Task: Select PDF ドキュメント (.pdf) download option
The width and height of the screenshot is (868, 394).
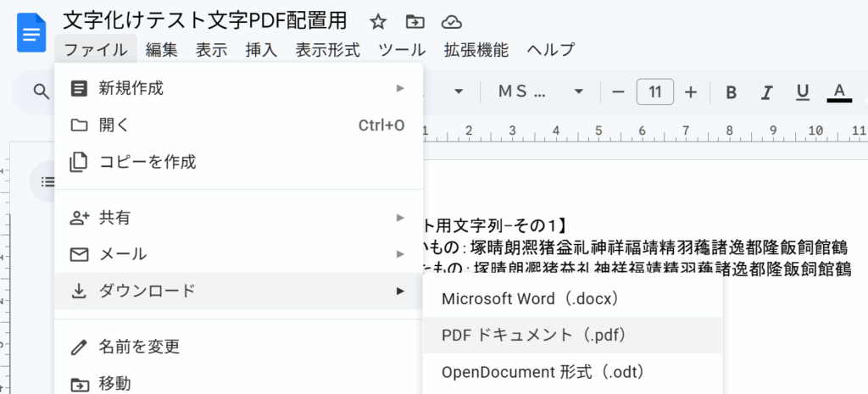Action: 534,335
